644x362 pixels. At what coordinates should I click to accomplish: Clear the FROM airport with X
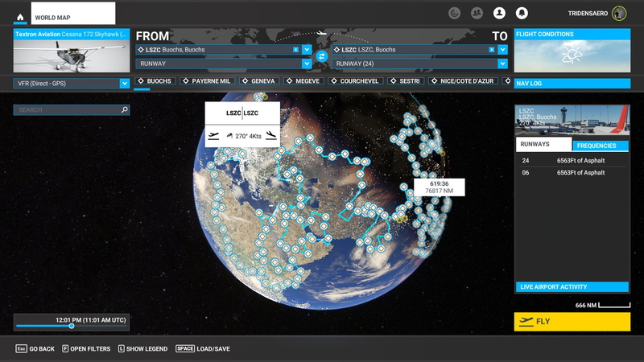coord(295,50)
